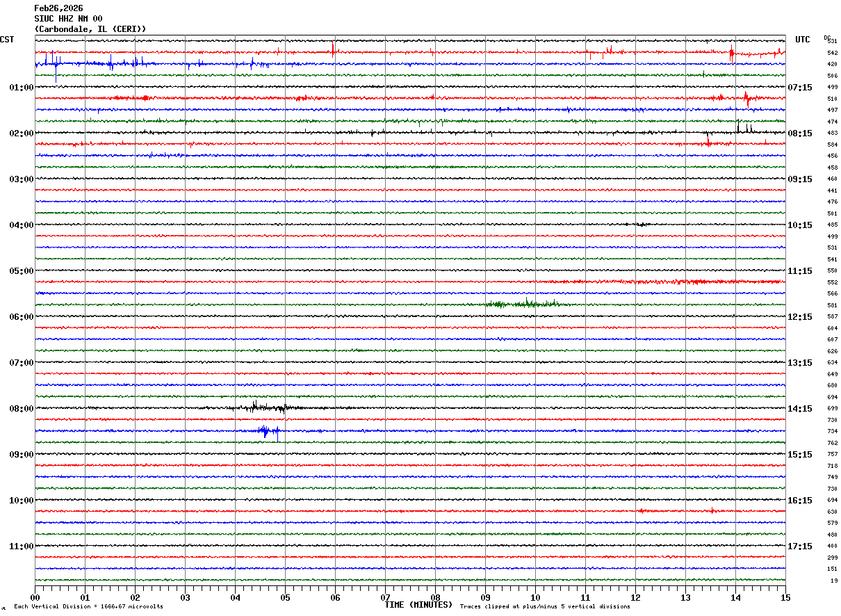Click the Feb26,2026 date header
Viewport: 841px width, 616px height.
click(x=58, y=8)
